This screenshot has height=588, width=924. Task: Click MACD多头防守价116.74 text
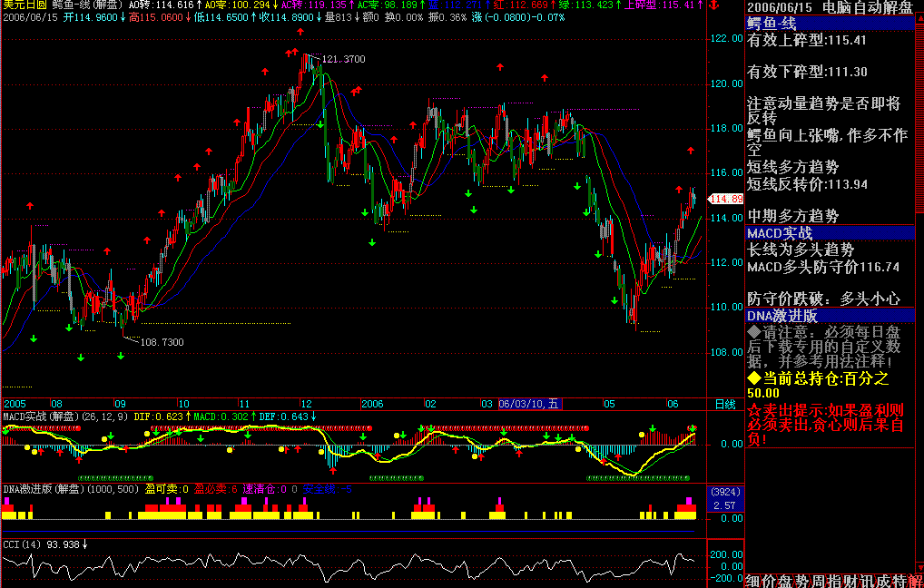point(823,268)
